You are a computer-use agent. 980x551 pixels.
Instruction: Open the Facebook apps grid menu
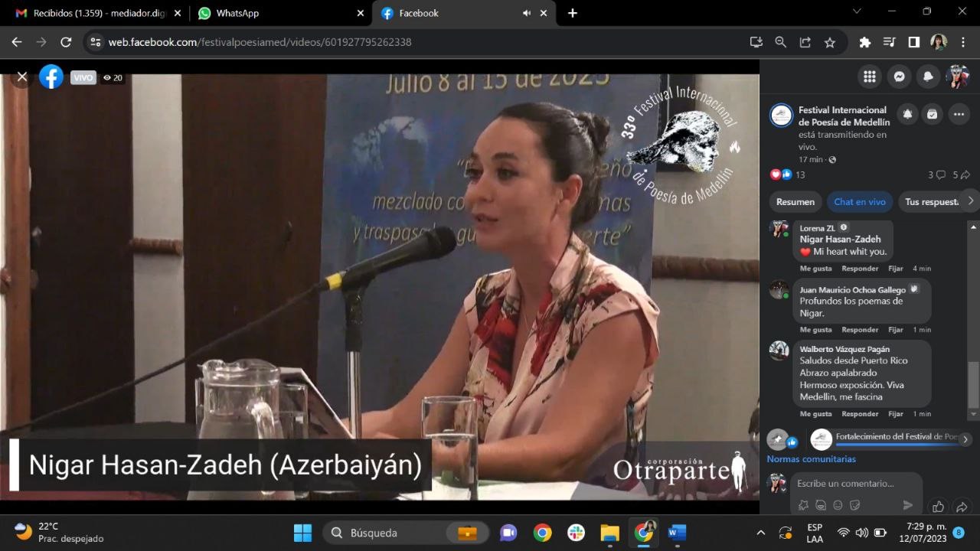point(869,77)
